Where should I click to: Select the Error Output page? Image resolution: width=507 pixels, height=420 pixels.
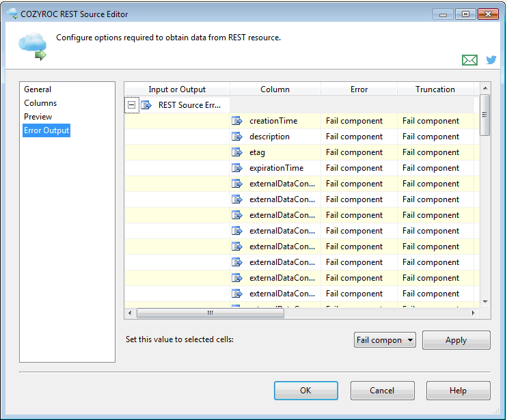click(x=46, y=130)
